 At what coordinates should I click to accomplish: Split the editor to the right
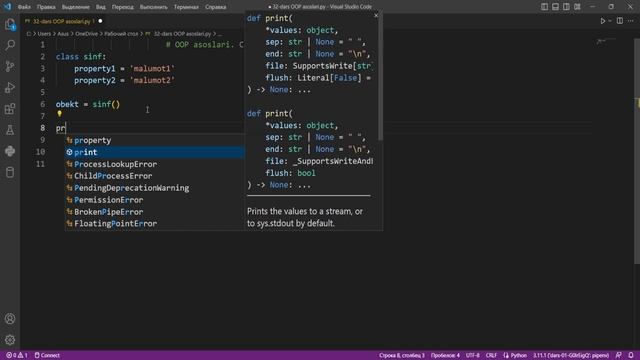tap(620, 21)
